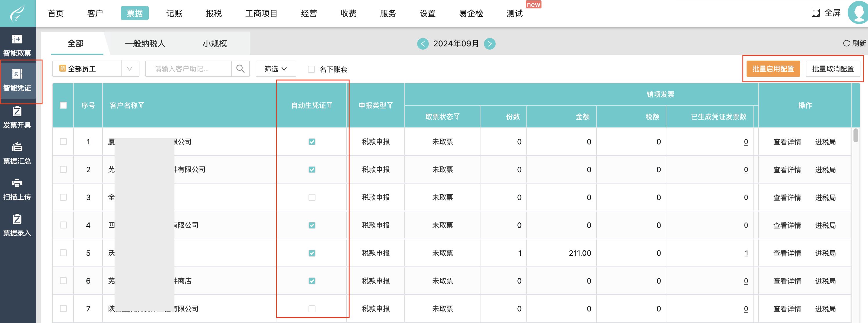868x323 pixels.
Task: Expand the 全部员工 dropdown
Action: click(x=130, y=69)
